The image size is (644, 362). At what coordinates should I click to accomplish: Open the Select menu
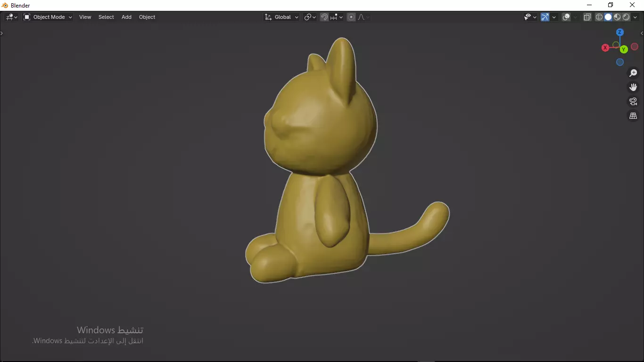(106, 17)
